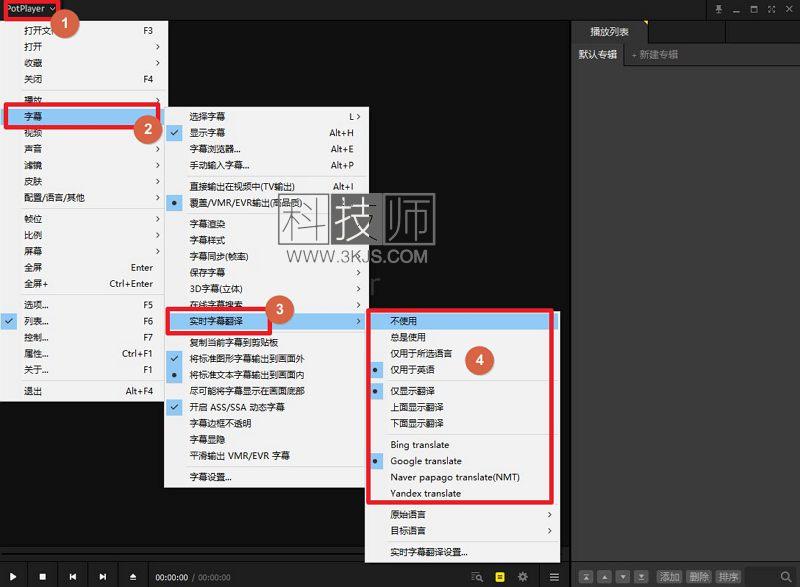
Task: Open the 字幕 menu item
Action: (x=83, y=116)
